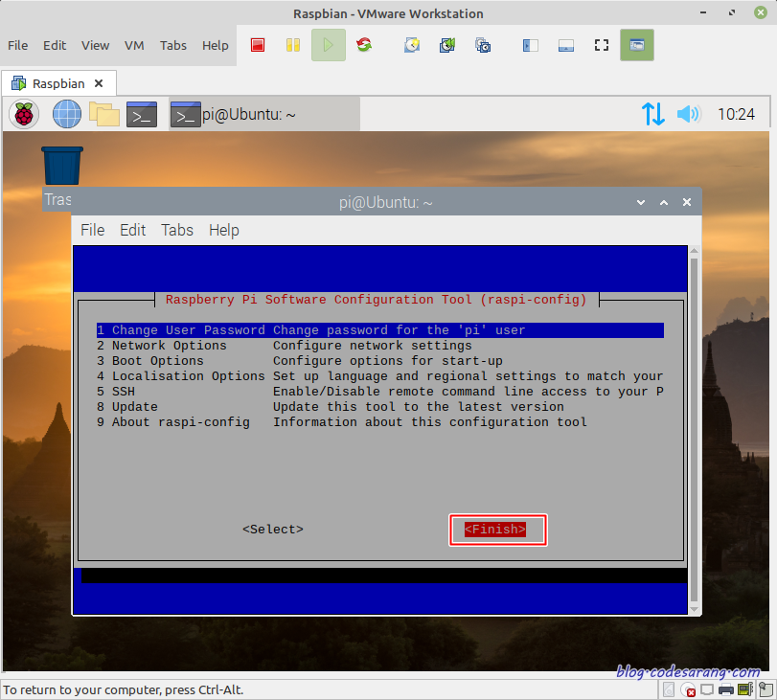Open VMware Tabs menu
777x700 pixels.
click(173, 46)
